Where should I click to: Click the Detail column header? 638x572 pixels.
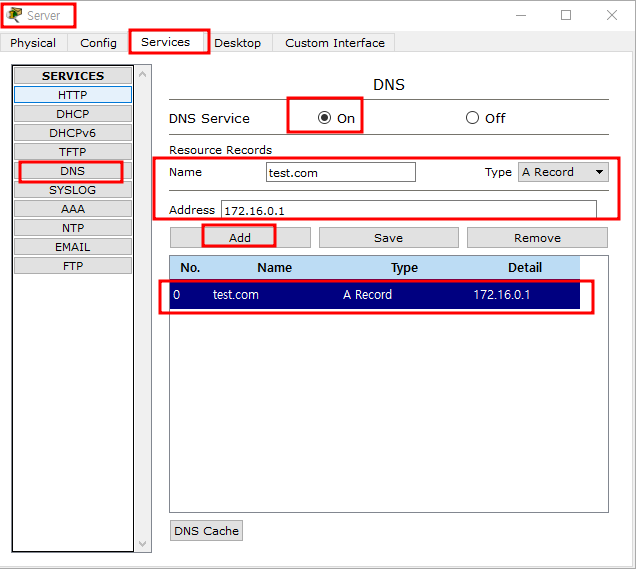(x=525, y=267)
